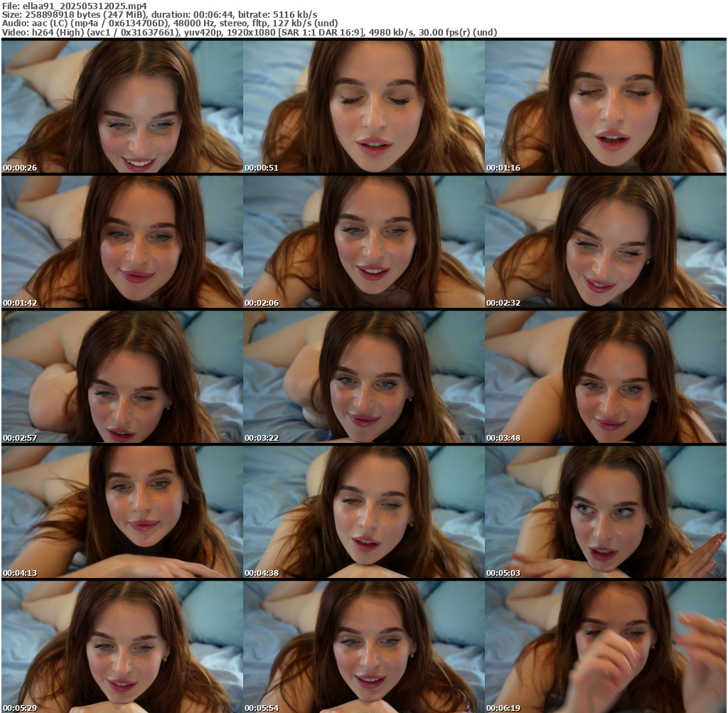Choose the thumbnail marked 00:03:22
This screenshot has width=728, height=713.
363,377
